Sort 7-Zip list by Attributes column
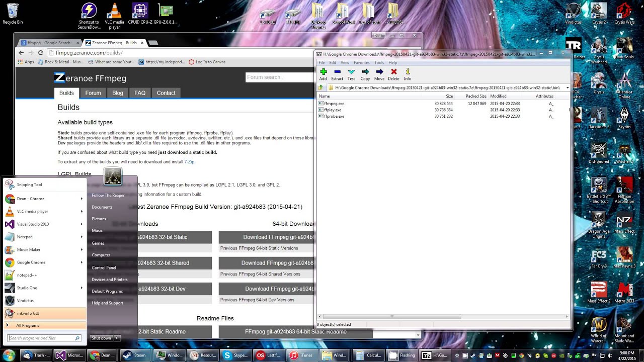Viewport: 644px width, 362px height. coord(545,96)
